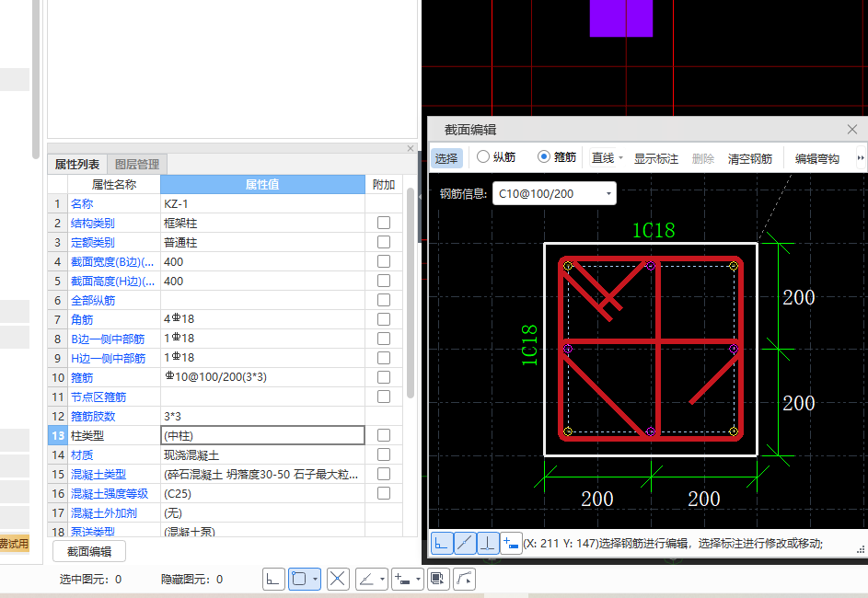Select the left-middle magenta rebar point
The height and width of the screenshot is (598, 868).
(567, 349)
